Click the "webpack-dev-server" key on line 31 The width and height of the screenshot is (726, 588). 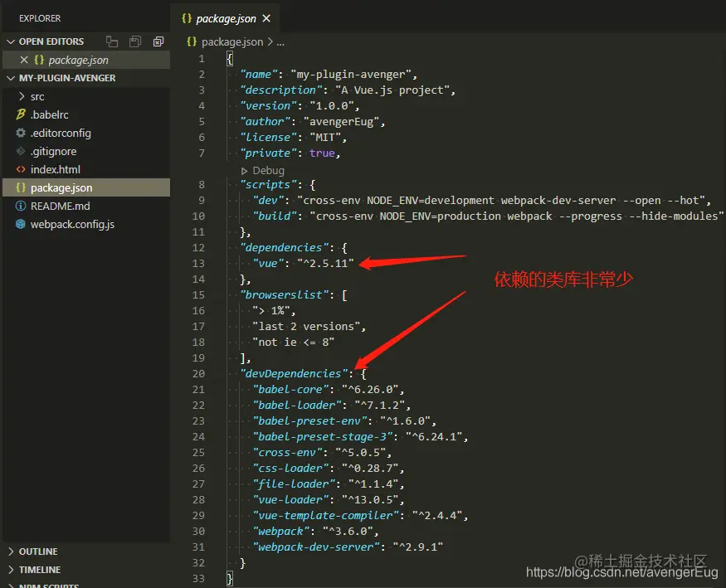pos(316,547)
